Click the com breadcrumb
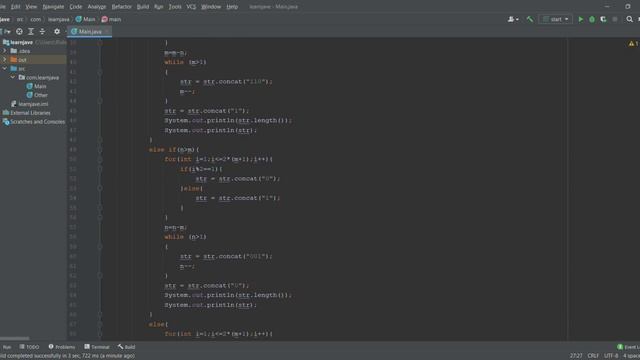 click(36, 19)
